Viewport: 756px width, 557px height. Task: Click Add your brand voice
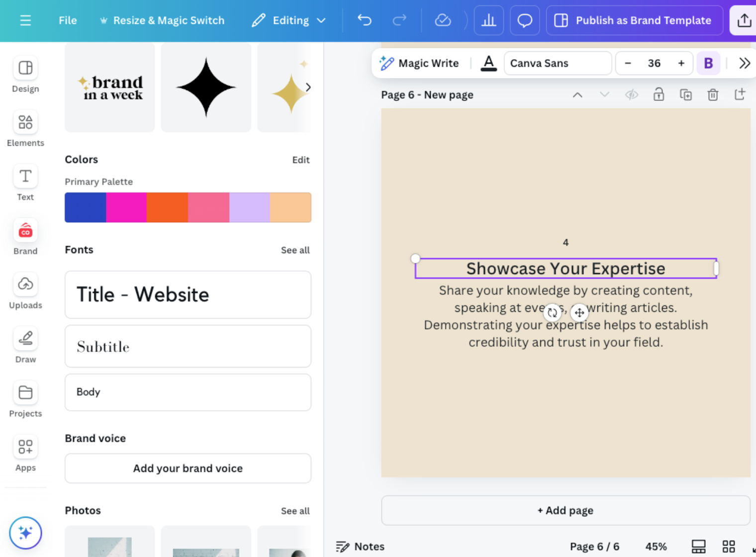pos(188,468)
